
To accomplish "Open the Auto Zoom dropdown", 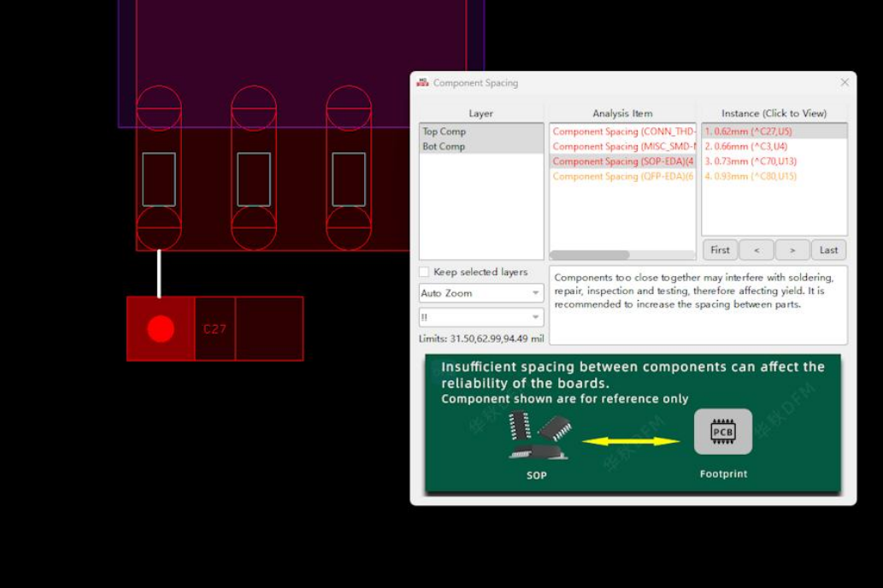I will click(480, 293).
